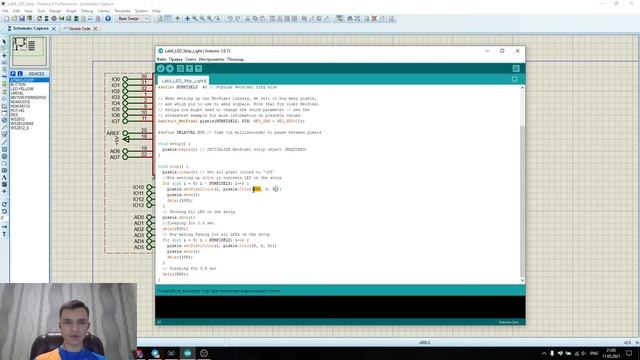The image size is (640, 360).
Task: Click the Proteus Rotate Clockwise icon
Action: pos(4,204)
